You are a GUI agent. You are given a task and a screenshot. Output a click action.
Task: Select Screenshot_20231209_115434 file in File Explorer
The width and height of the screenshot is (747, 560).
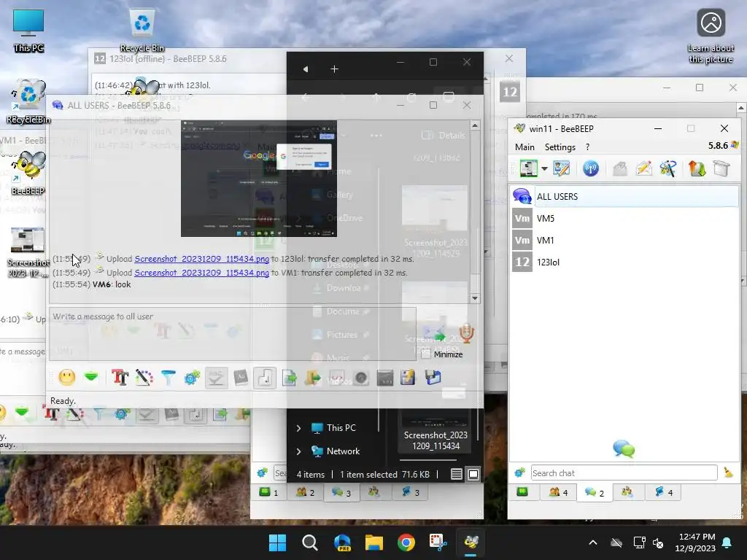pyautogui.click(x=436, y=431)
